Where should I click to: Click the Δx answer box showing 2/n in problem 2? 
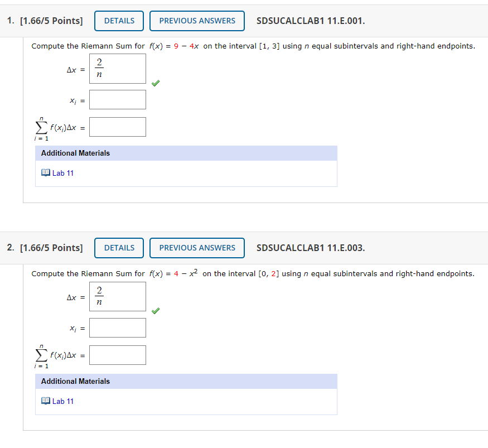click(x=117, y=296)
